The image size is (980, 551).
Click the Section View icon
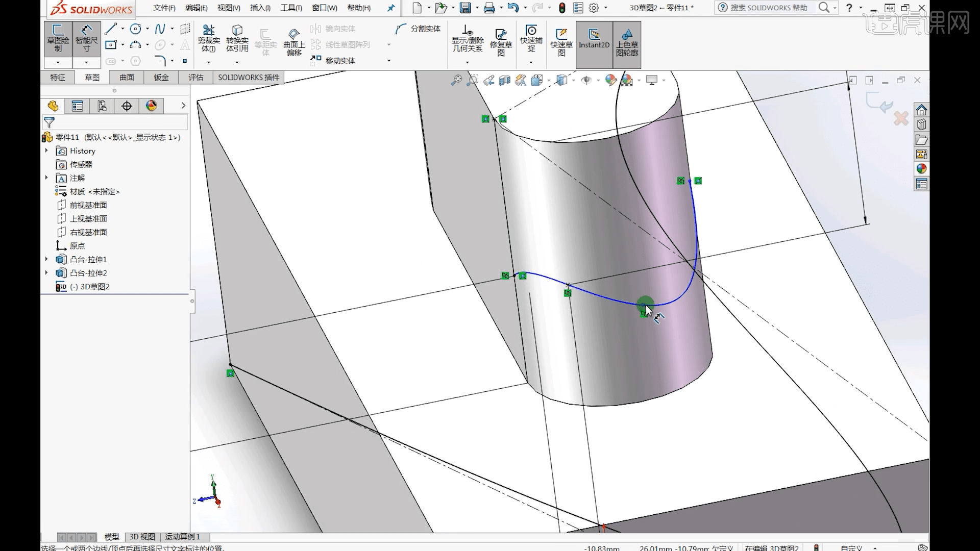click(505, 80)
